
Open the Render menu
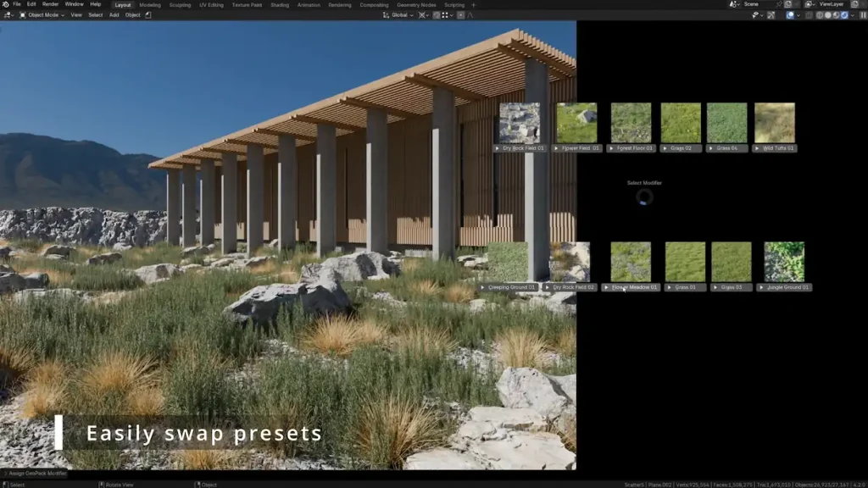pyautogui.click(x=51, y=4)
